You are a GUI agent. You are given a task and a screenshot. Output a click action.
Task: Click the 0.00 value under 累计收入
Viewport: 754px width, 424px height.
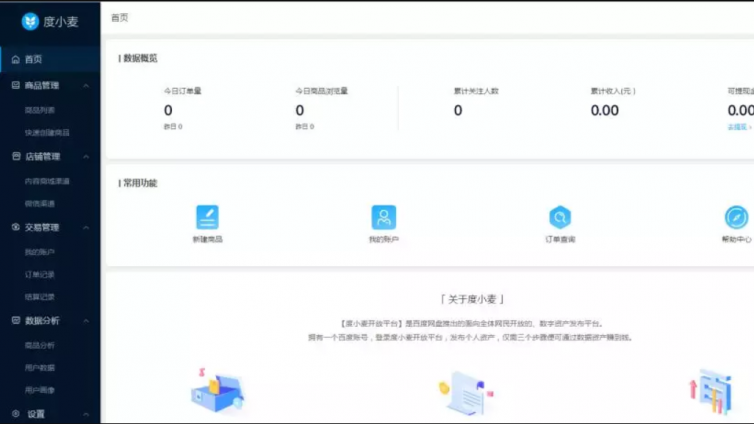[605, 111]
